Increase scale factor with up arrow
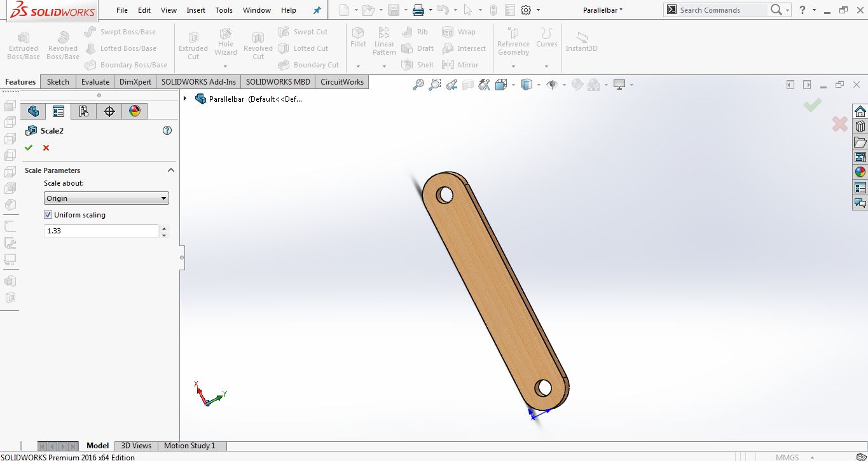868x461 pixels. 164,228
